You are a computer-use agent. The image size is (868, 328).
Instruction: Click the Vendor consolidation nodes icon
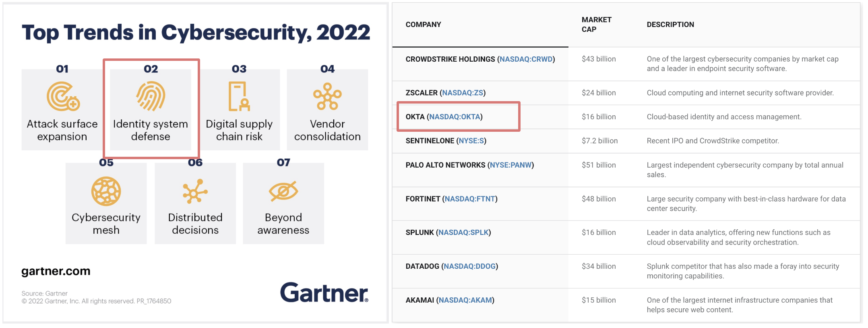click(x=327, y=96)
